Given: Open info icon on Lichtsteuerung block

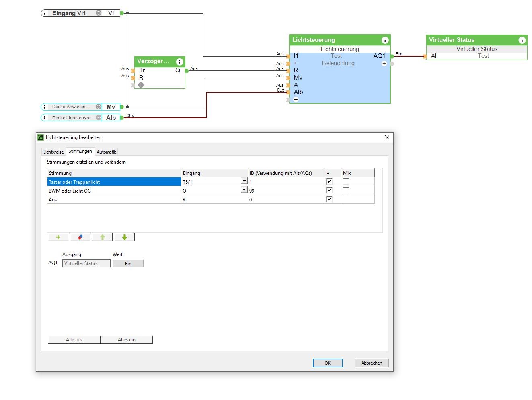Looking at the screenshot, I should point(385,40).
